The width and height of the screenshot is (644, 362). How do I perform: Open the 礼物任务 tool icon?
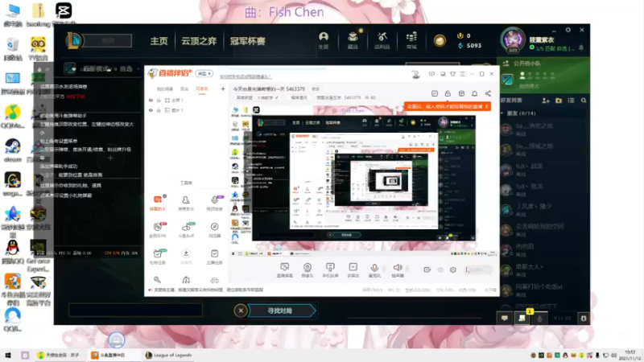(x=158, y=257)
